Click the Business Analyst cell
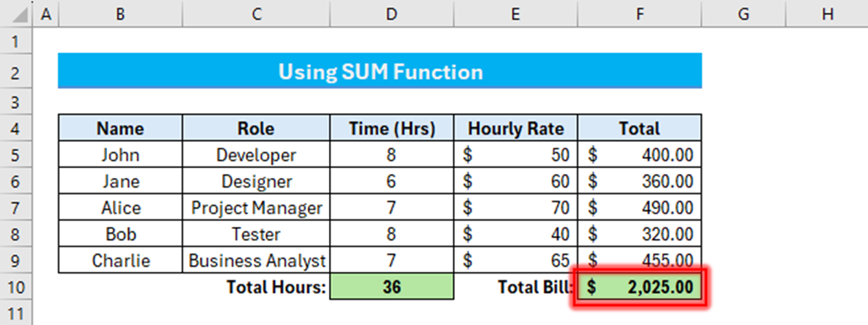 256,260
